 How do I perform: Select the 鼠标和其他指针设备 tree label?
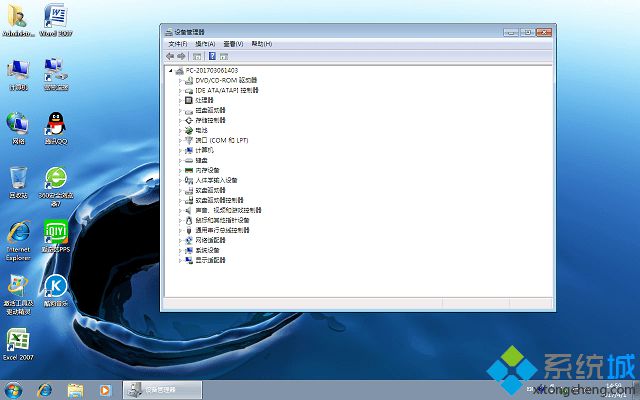pyautogui.click(x=222, y=220)
